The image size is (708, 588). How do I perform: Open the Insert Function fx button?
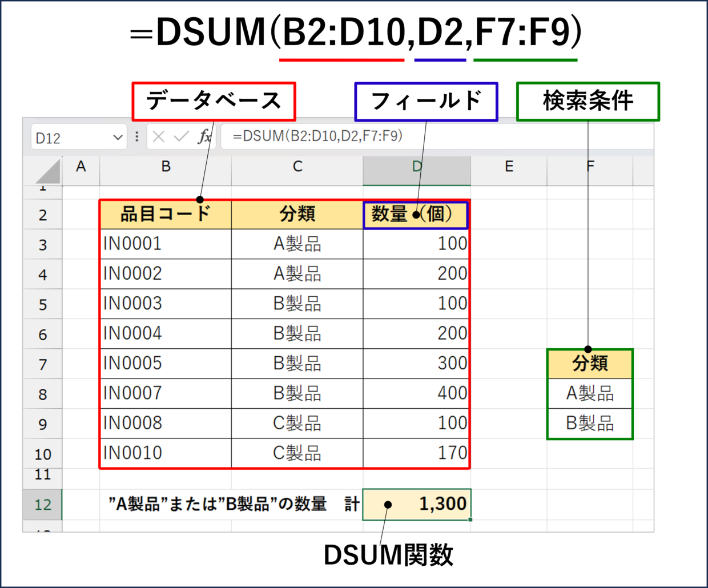click(x=204, y=137)
